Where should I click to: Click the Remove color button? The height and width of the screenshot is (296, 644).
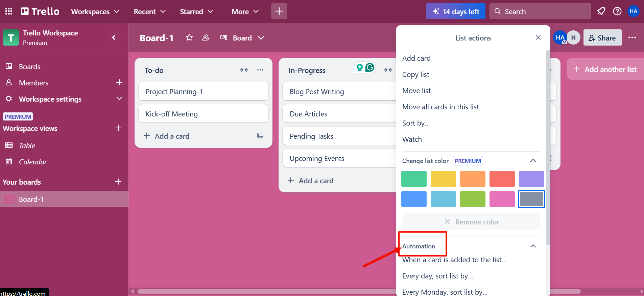(471, 222)
